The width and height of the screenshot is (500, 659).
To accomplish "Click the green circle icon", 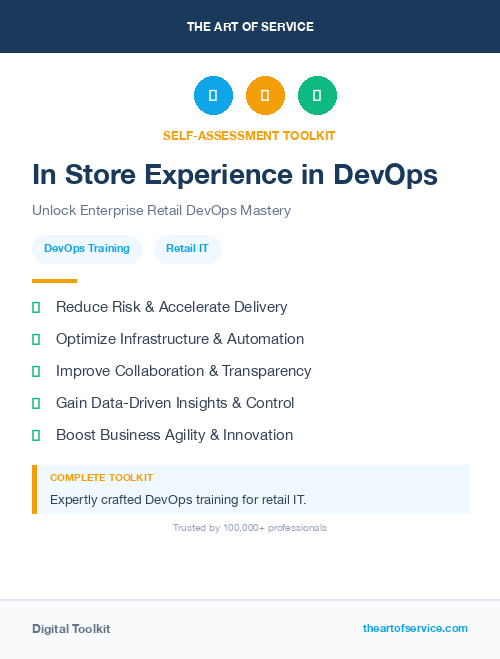I will click(x=317, y=95).
